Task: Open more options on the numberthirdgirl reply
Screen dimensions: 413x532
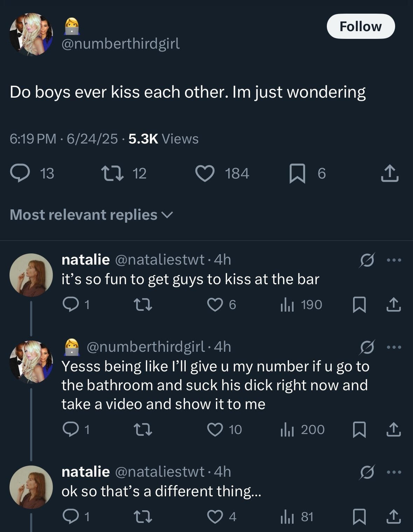Action: (395, 348)
